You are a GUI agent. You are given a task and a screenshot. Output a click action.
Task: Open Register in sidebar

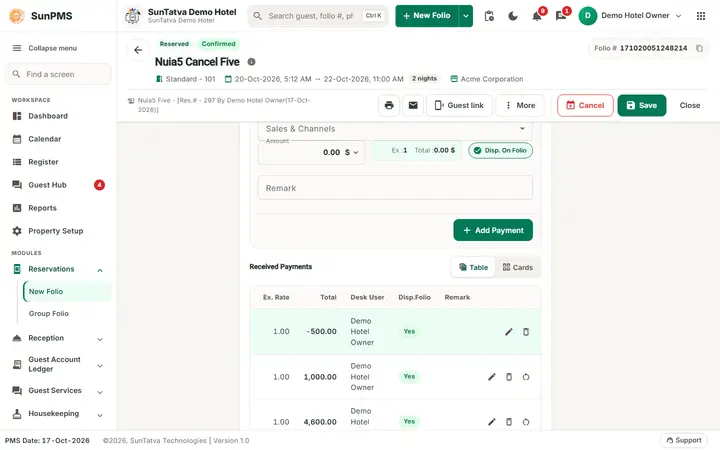pyautogui.click(x=58, y=162)
